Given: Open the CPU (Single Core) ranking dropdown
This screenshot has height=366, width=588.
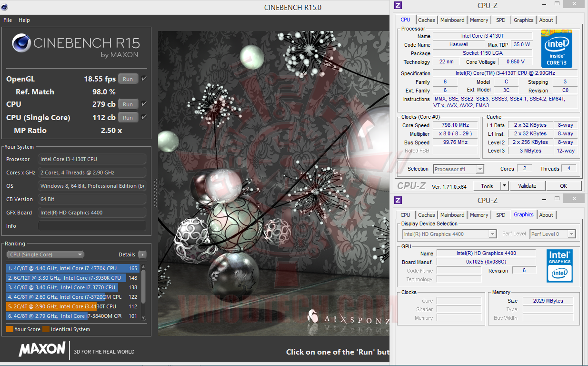Looking at the screenshot, I should (45, 254).
